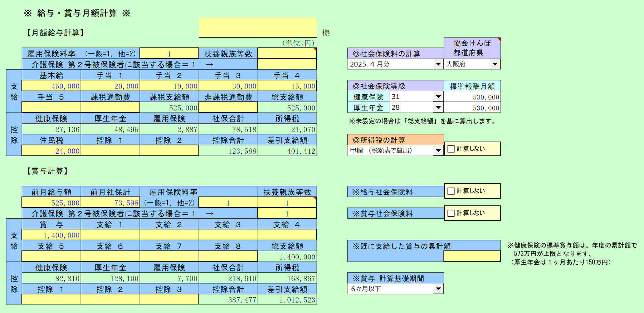
Task: Select 手当4 value 15,000
Action: pos(287,86)
